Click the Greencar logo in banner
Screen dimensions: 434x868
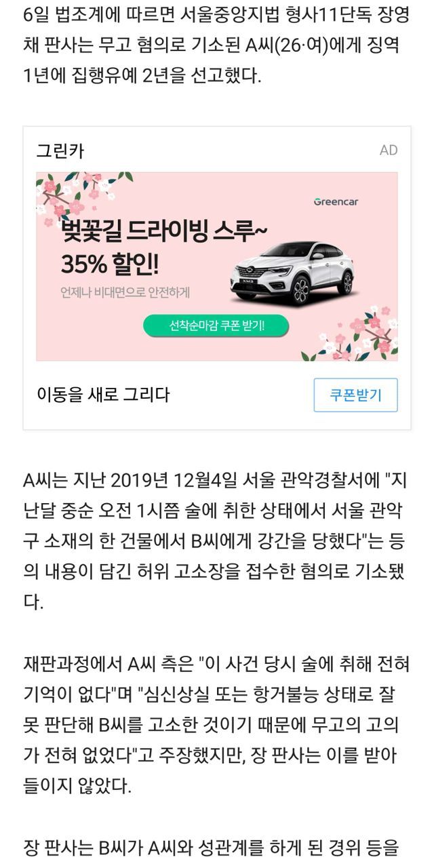[x=335, y=201]
